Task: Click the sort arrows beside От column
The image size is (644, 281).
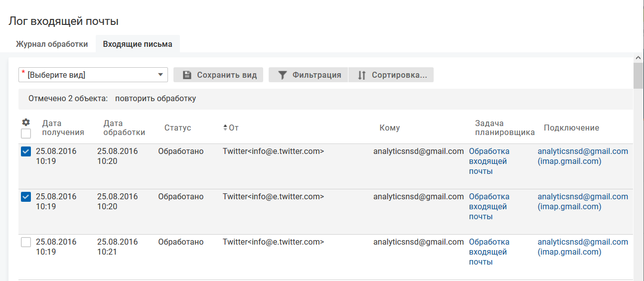Action: point(225,128)
